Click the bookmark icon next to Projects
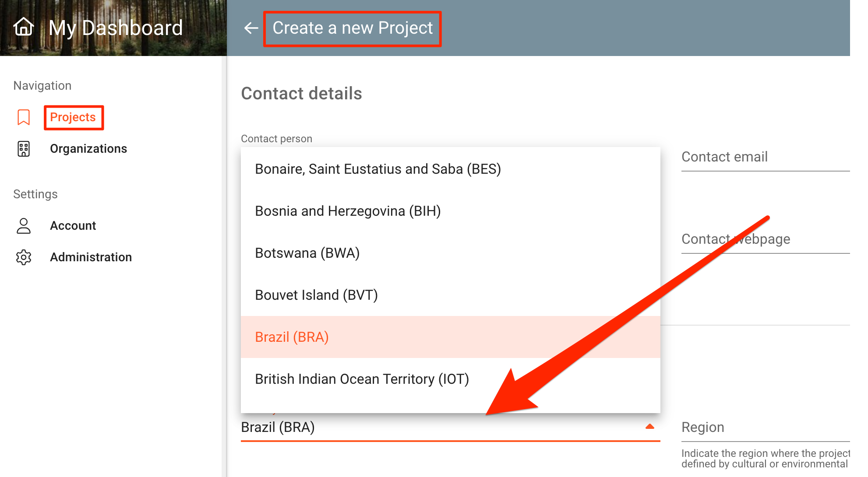 [x=24, y=117]
